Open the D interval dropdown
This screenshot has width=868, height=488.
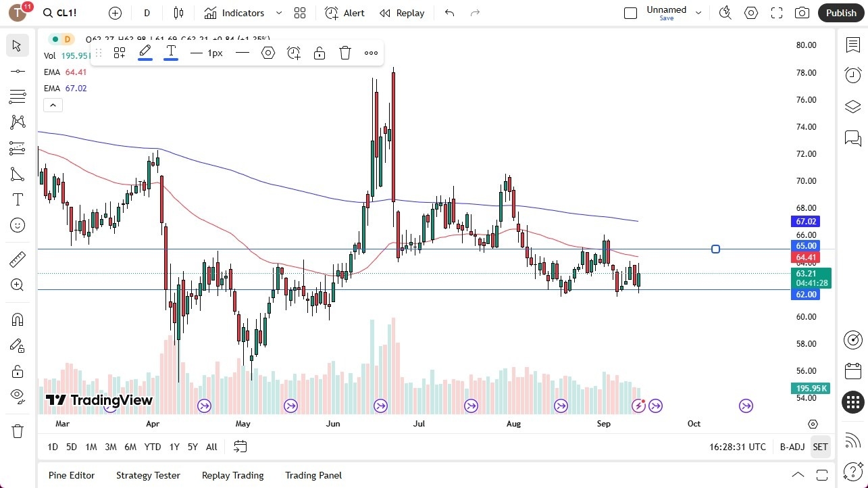(x=147, y=13)
